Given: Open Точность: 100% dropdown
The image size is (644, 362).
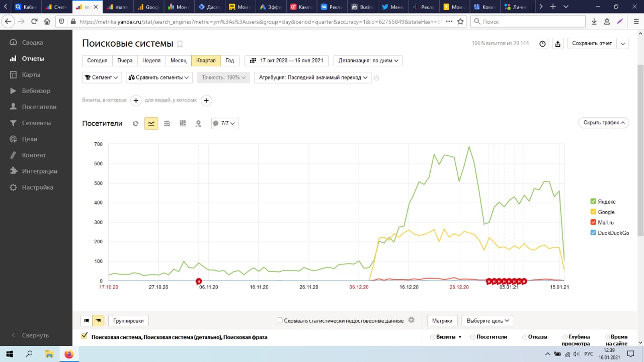Looking at the screenshot, I should pos(223,77).
